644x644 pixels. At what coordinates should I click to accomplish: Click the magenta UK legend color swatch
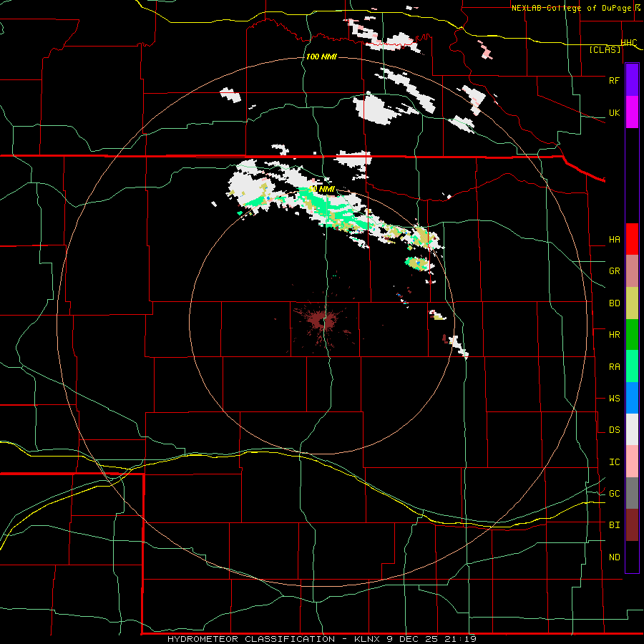[x=632, y=112]
